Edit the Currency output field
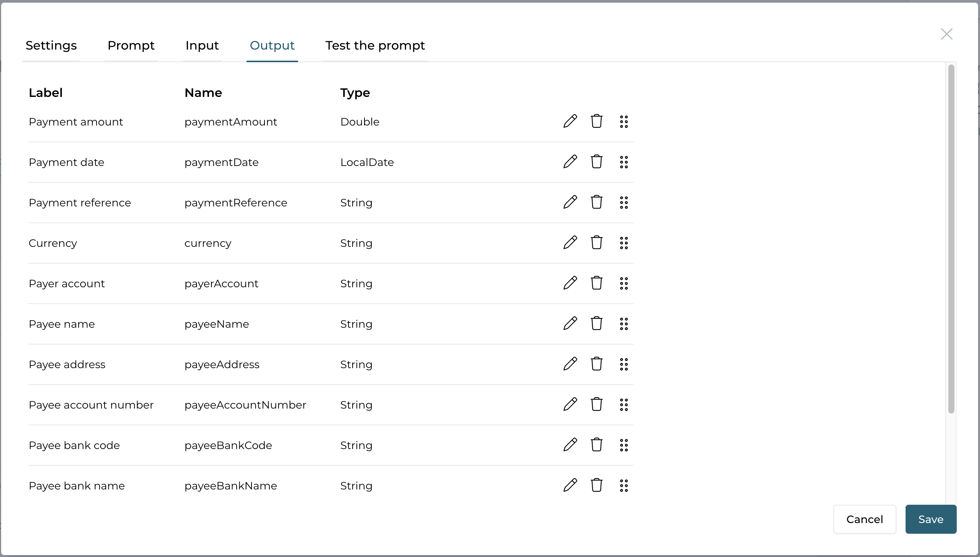 click(x=570, y=243)
